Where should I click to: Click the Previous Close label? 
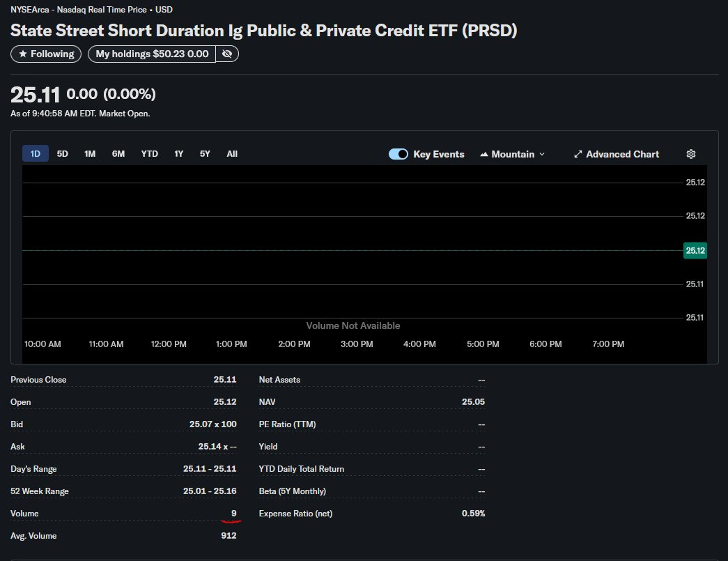pos(38,380)
